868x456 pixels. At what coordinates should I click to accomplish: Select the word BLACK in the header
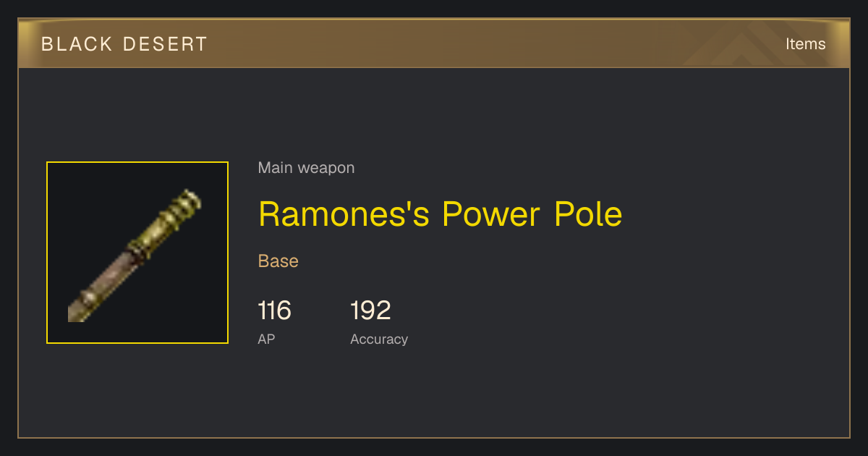(x=77, y=44)
